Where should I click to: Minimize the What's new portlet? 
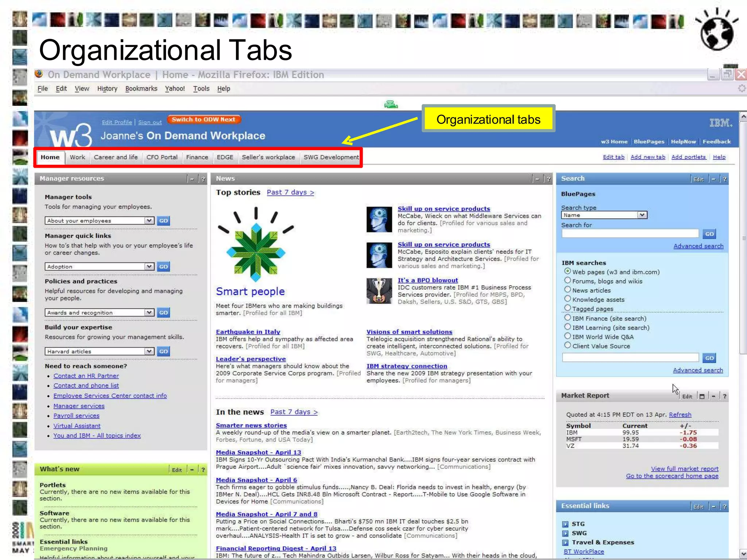click(192, 470)
